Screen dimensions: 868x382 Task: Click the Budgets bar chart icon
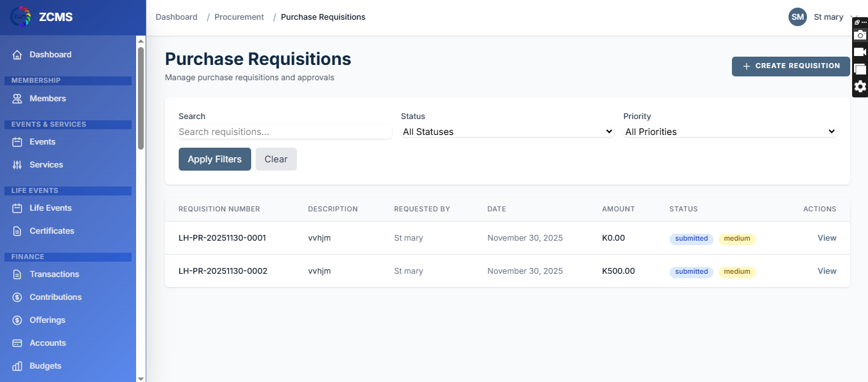[x=17, y=366]
